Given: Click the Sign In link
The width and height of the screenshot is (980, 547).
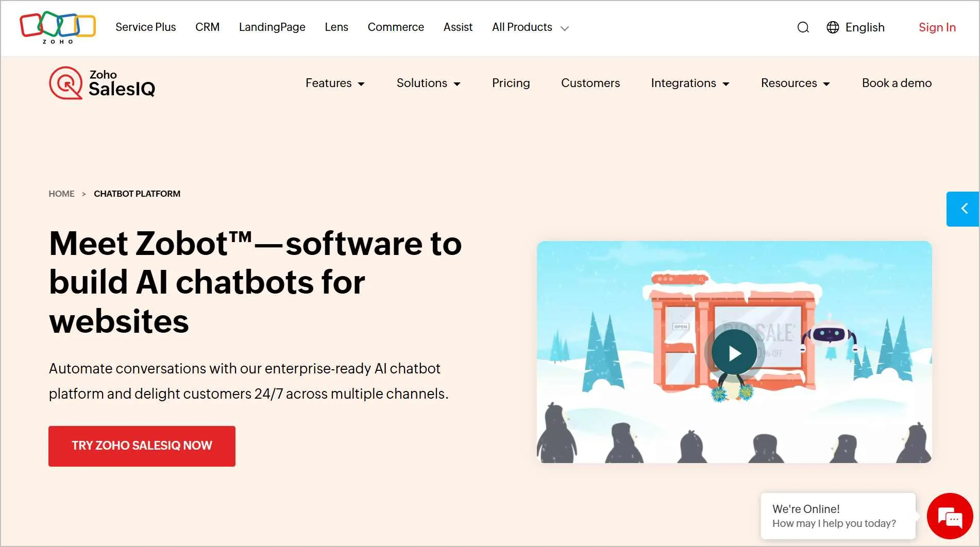Looking at the screenshot, I should (937, 27).
